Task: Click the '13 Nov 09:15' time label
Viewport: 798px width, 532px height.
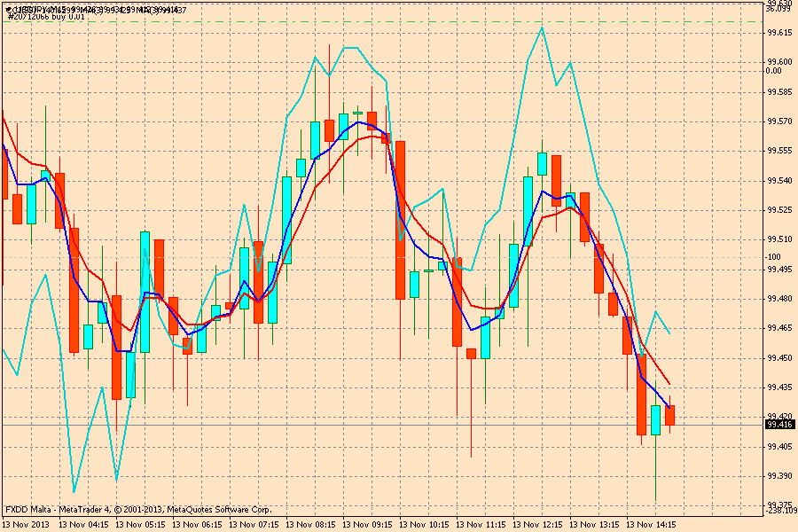Action: [x=369, y=524]
